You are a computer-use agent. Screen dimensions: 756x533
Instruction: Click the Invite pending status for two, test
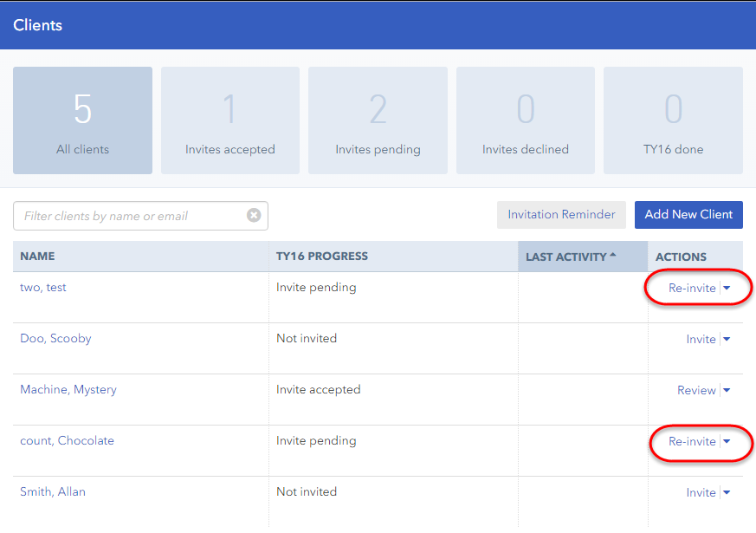point(316,288)
